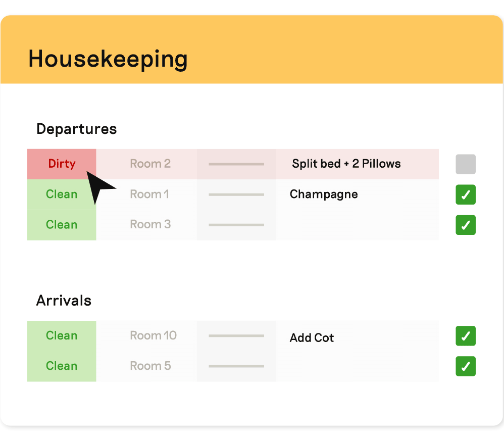This screenshot has width=504, height=441.
Task: Select the Room 2 label
Action: (x=150, y=164)
